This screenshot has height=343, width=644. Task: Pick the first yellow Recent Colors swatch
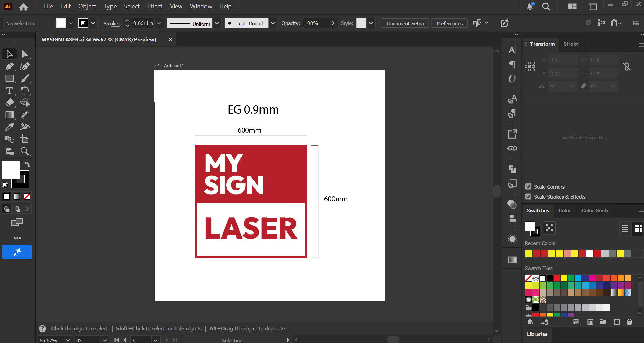[x=529, y=254]
